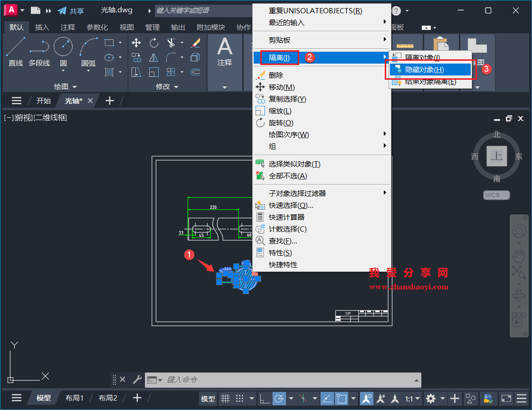Open the 1:1 annotation scale dropdown
This screenshot has width=532, height=410.
coord(414,399)
